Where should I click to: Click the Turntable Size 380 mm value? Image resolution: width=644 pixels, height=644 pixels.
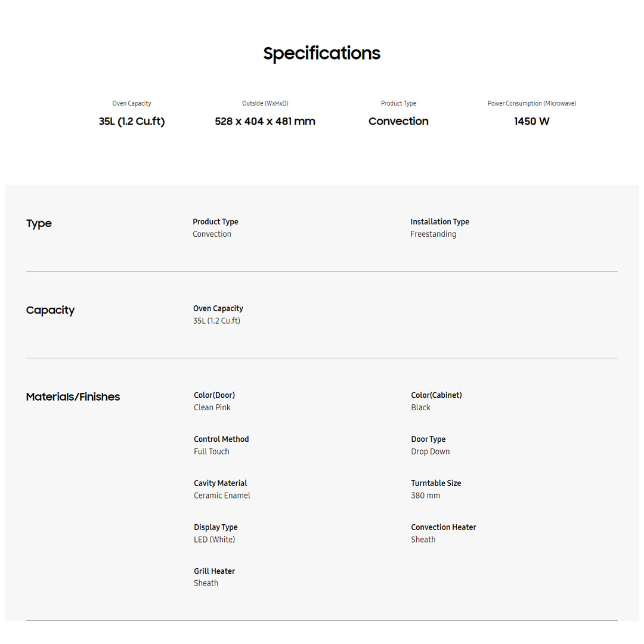coord(425,496)
